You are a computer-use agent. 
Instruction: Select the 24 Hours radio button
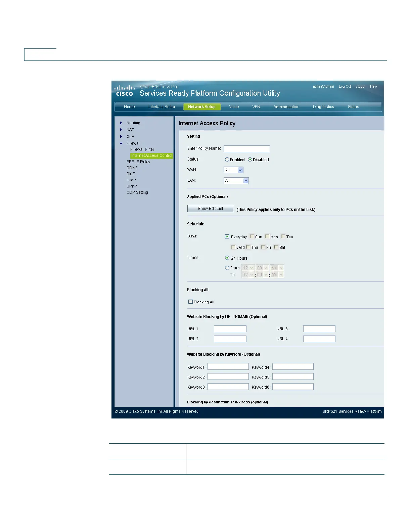(x=227, y=258)
